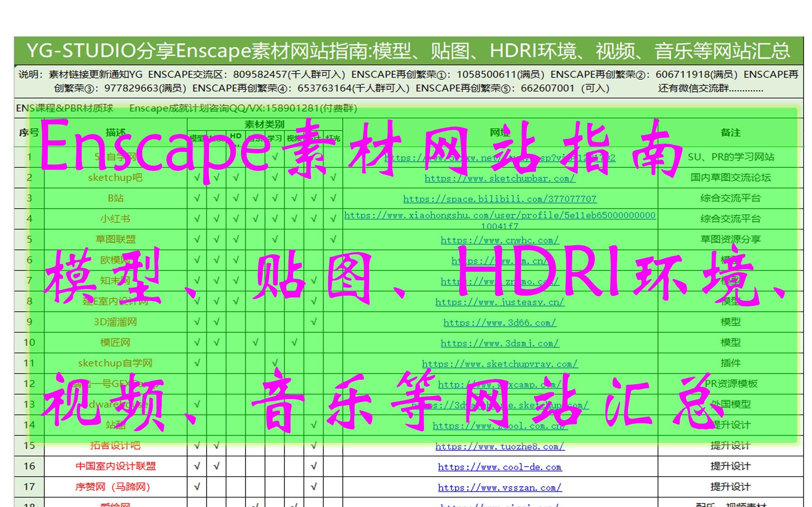Select the 中国室内设计联盟 cell

coord(115,466)
